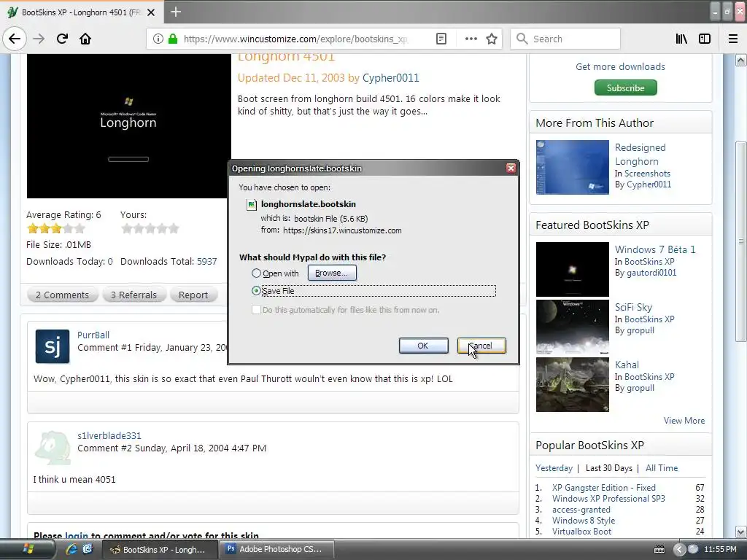Image resolution: width=747 pixels, height=560 pixels.
Task: Expand hidden system tray icons arrow
Action: [x=680, y=549]
